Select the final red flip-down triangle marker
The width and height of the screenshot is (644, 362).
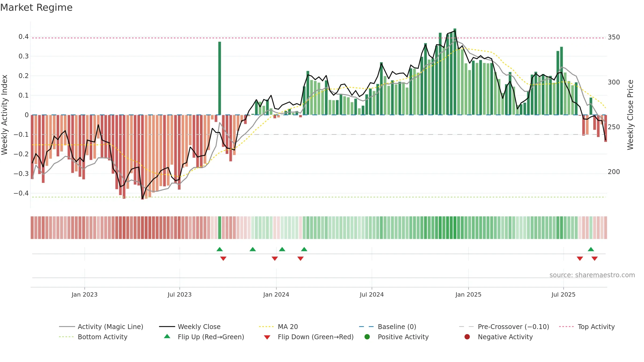[595, 258]
